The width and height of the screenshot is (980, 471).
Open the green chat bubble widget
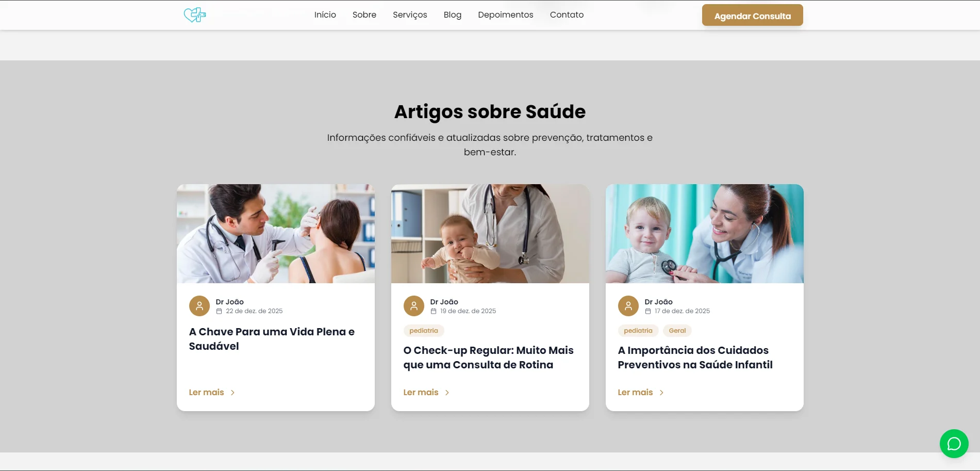pos(954,444)
